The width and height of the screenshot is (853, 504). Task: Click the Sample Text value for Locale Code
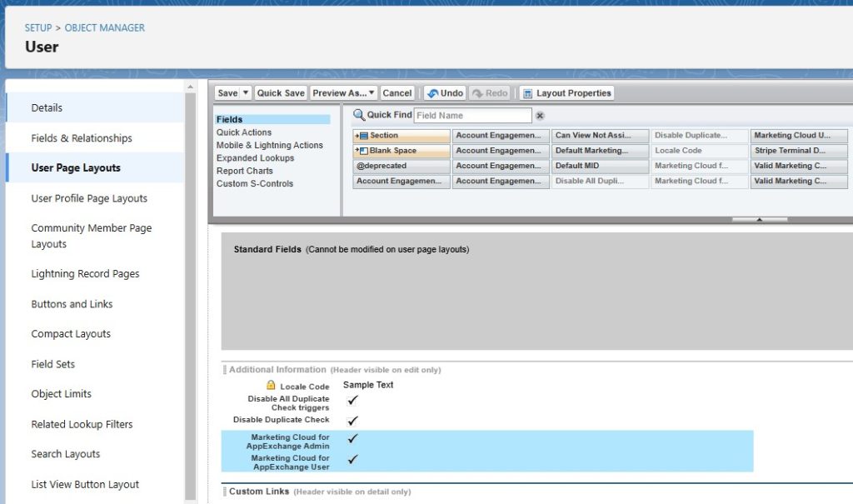(x=368, y=385)
